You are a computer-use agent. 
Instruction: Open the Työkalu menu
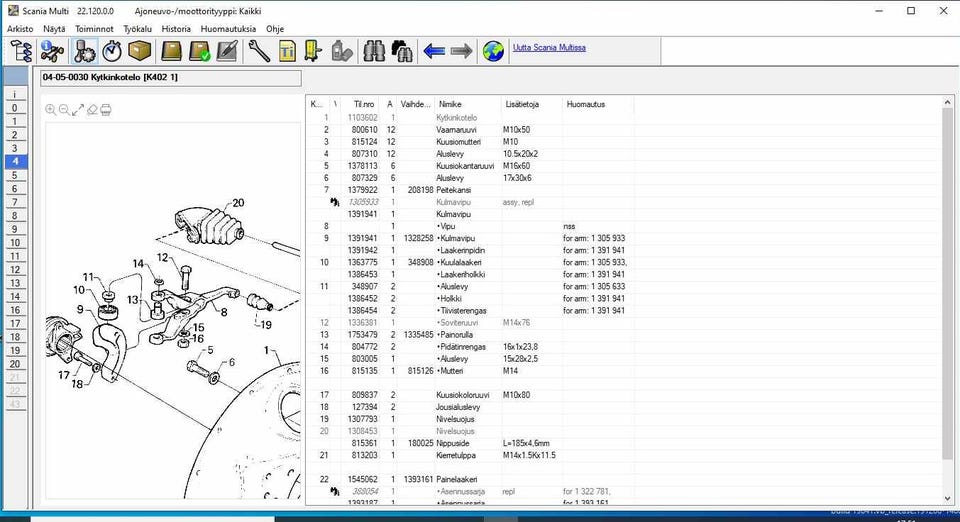click(137, 29)
